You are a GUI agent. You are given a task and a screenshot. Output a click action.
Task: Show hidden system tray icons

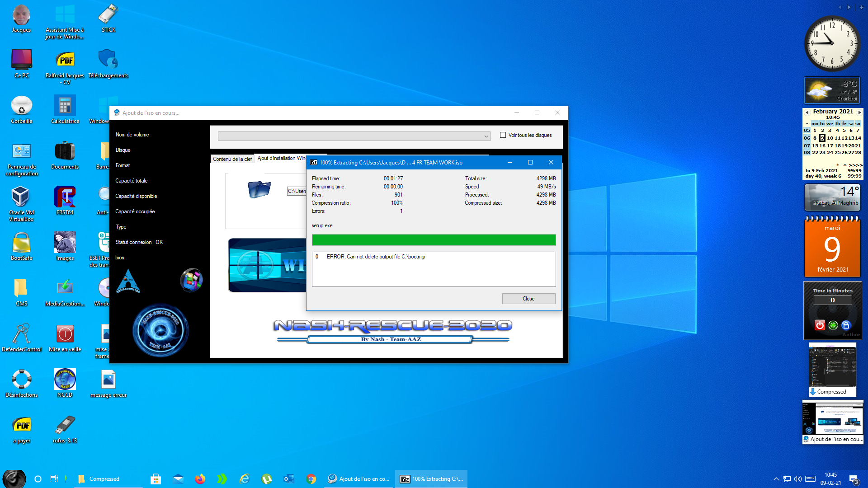776,479
